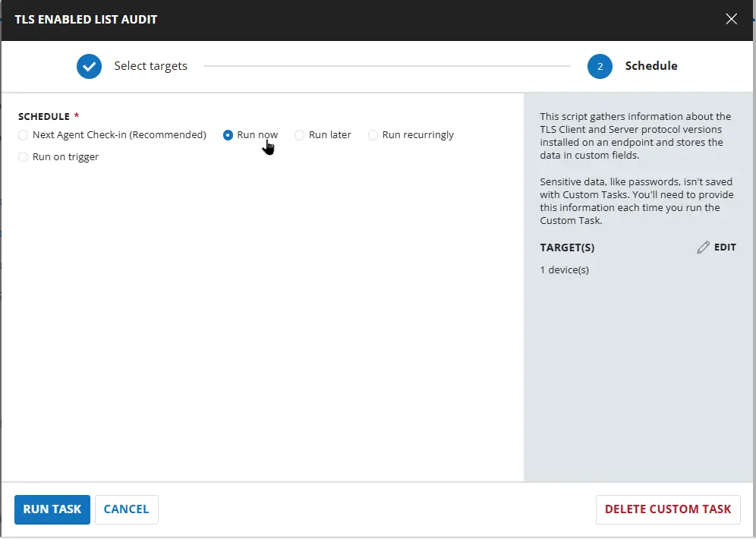756x539 pixels.
Task: Choose Run recurringly schedule option
Action: pos(373,135)
